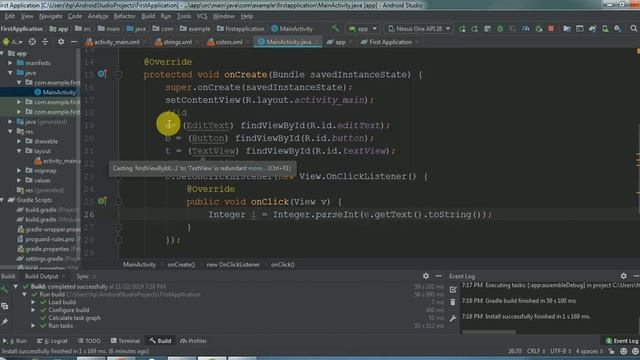Click the onCreate() editor breadcrumb

181,264
